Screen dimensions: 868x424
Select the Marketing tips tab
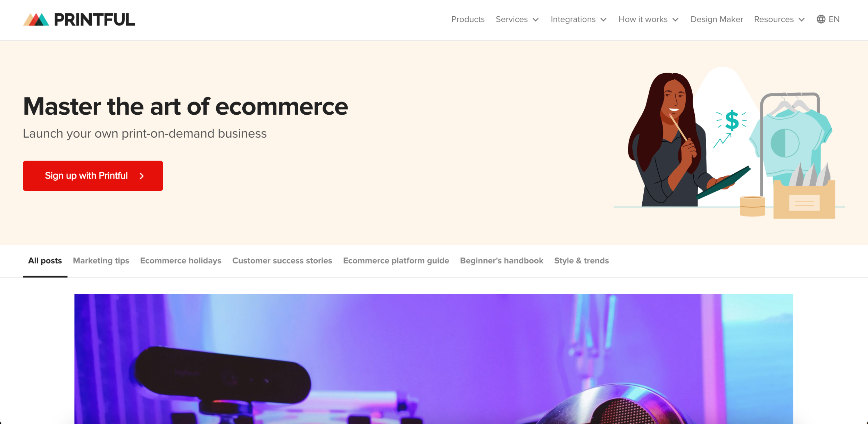click(101, 261)
